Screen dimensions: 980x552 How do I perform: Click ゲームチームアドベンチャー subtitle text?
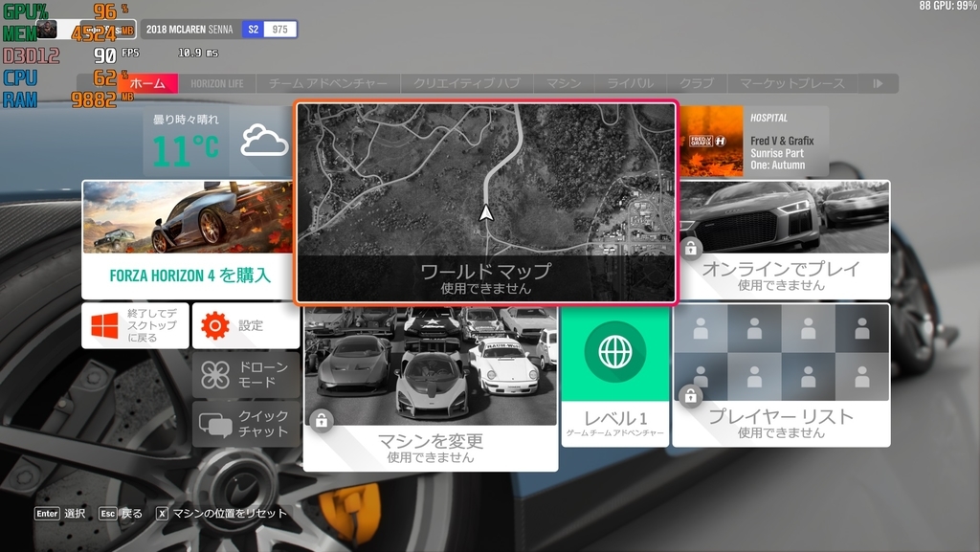615,432
